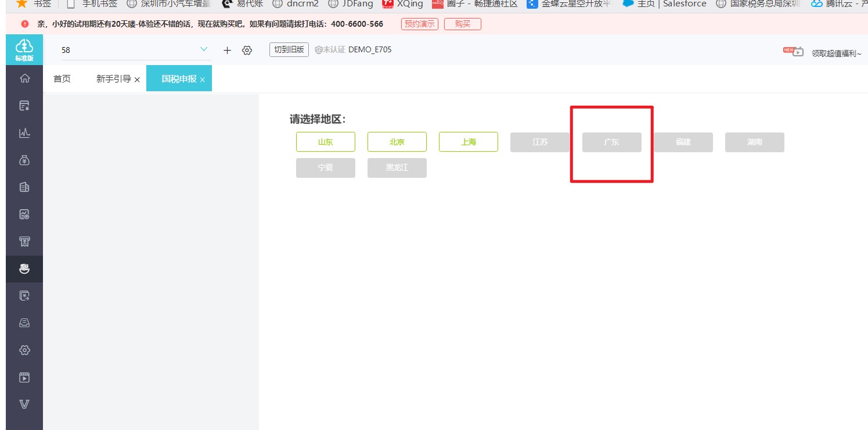Open the video tutorial icon in sidebar
This screenshot has height=430, width=868.
point(24,378)
